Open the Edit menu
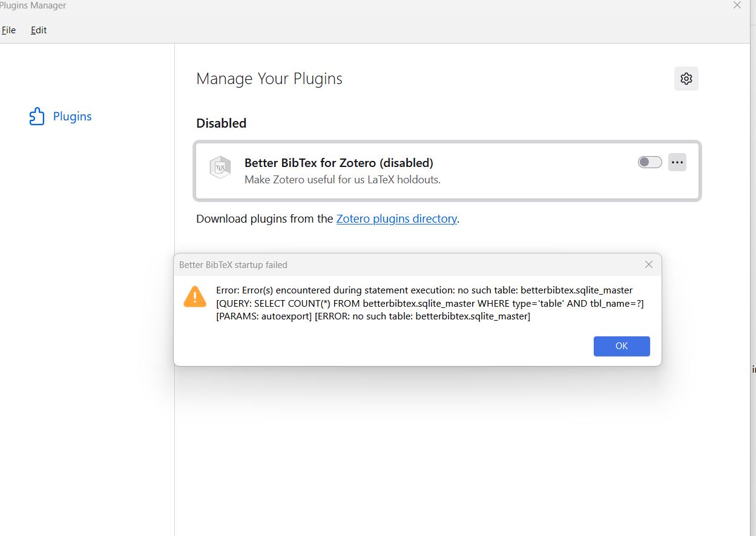 [39, 30]
